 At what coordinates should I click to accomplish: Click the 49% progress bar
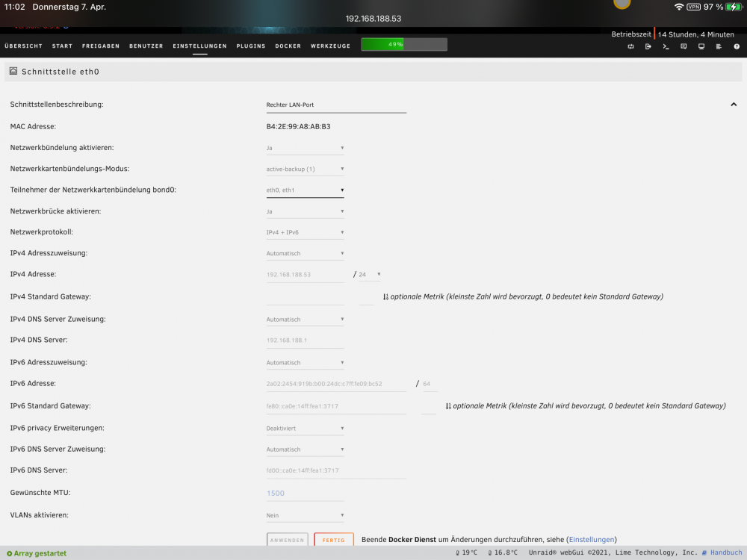point(404,44)
